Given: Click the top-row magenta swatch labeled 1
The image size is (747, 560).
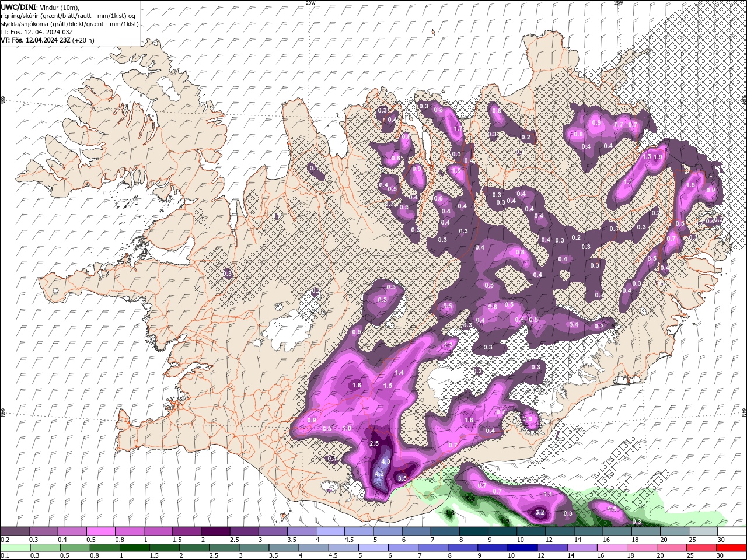Looking at the screenshot, I should (x=158, y=531).
